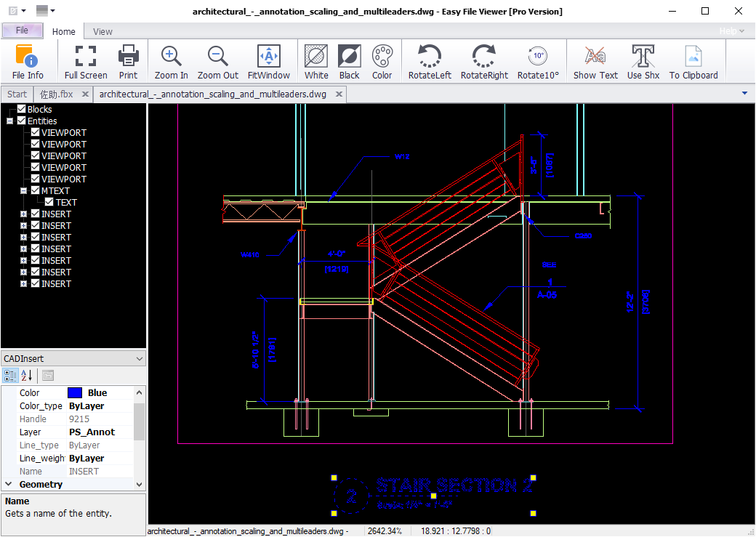This screenshot has width=756, height=537.
Task: Select the Stair Section 2 title block
Action: point(433,495)
